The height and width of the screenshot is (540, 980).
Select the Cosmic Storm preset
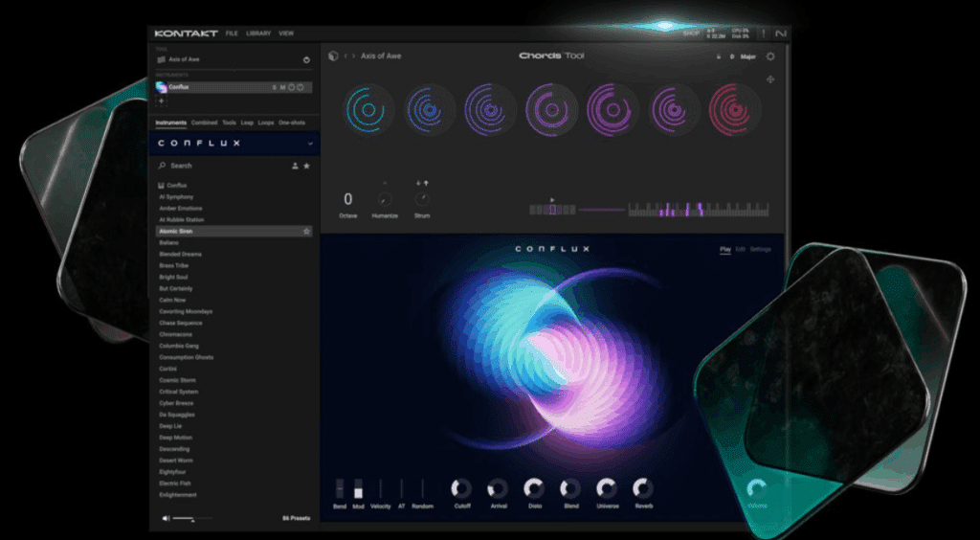point(177,380)
